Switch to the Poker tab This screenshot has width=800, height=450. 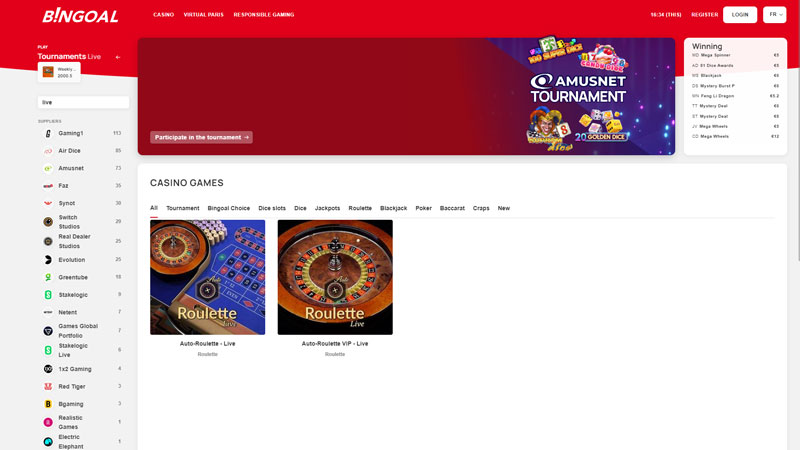point(423,208)
